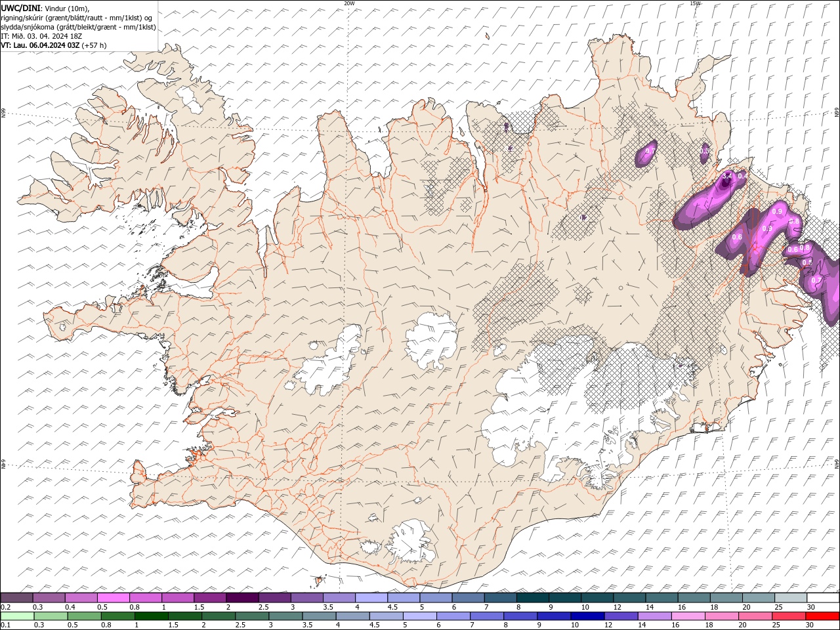Pick the 8 medium blue swatch on rain scale
This screenshot has height=630, width=840.
[x=520, y=616]
